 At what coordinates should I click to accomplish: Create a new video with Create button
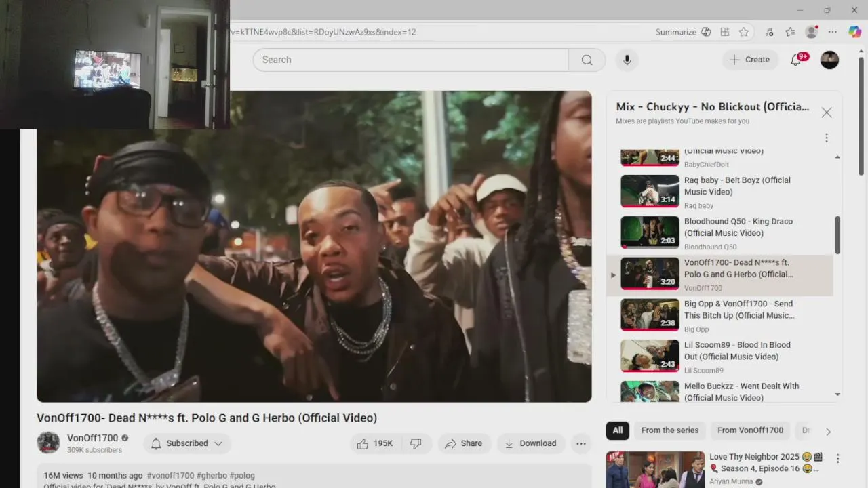pos(750,60)
